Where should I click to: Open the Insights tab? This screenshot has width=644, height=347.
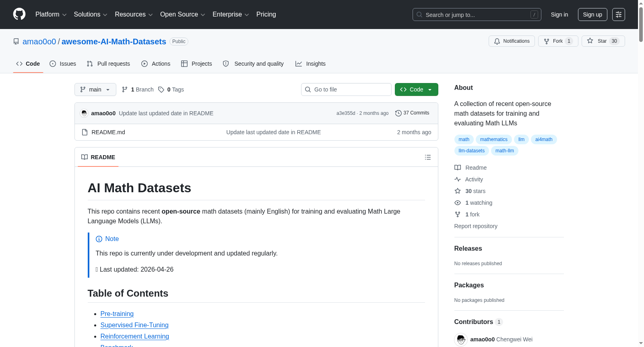click(x=310, y=64)
